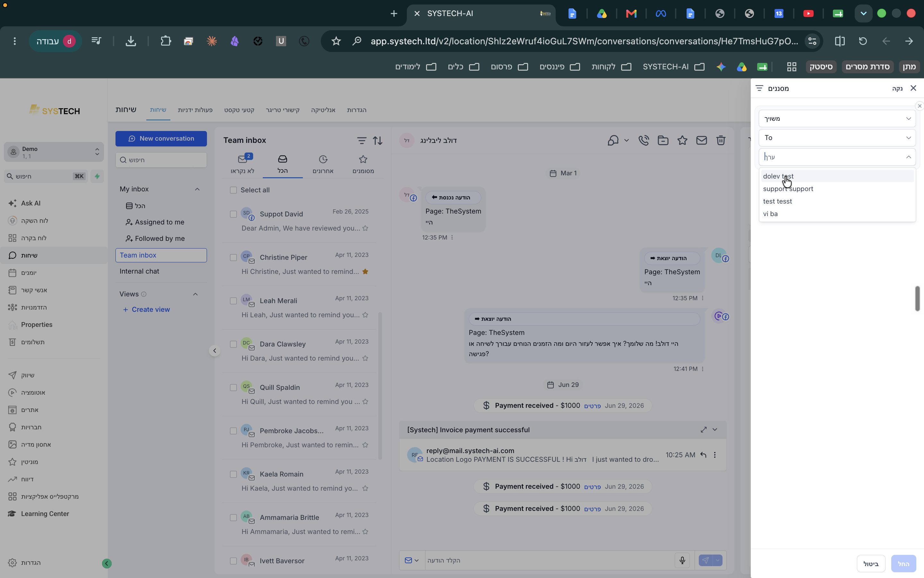Select dolev test from value dropdown
The height and width of the screenshot is (578, 924).
(x=837, y=176)
